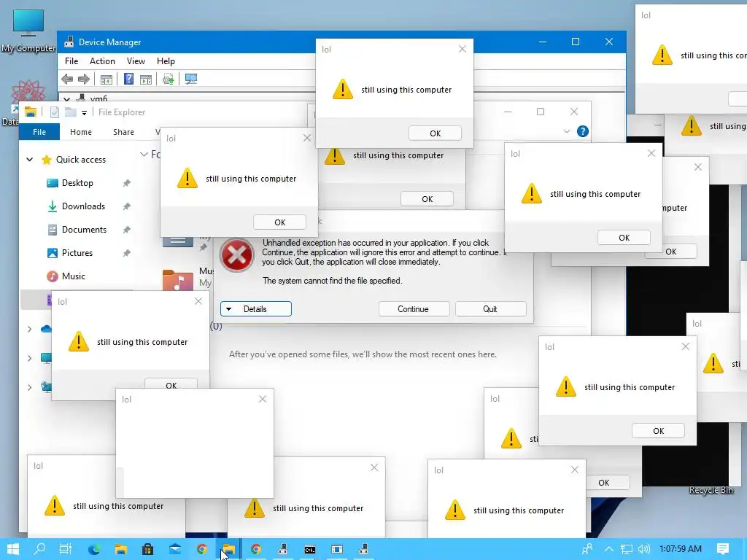Viewport: 747px width, 560px height.
Task: Collapse the Quick access tree node
Action: pos(29,160)
